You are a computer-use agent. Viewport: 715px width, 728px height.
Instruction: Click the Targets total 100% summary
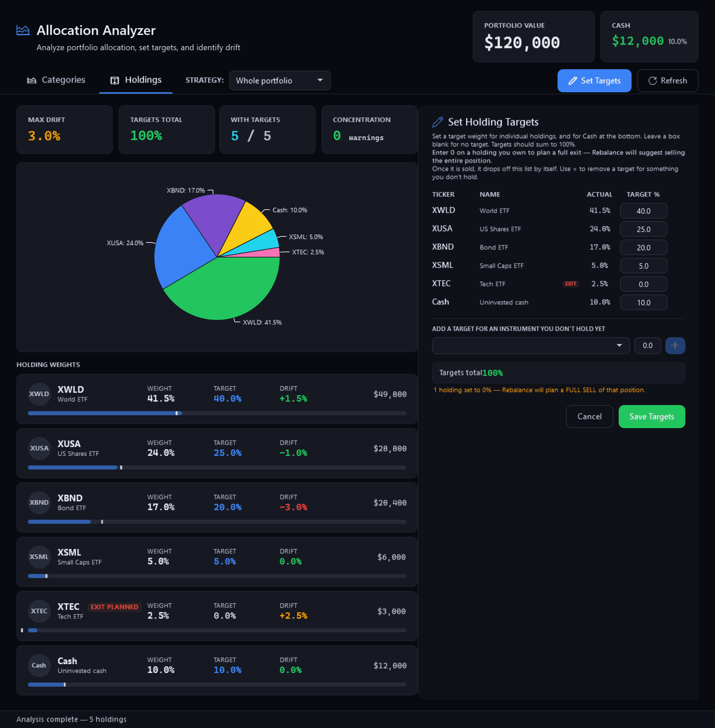(x=558, y=372)
